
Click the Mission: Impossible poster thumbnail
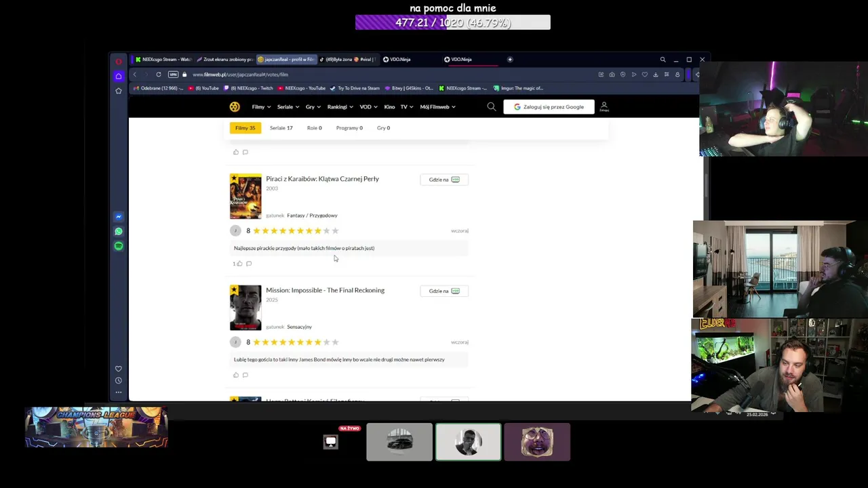[x=245, y=308]
